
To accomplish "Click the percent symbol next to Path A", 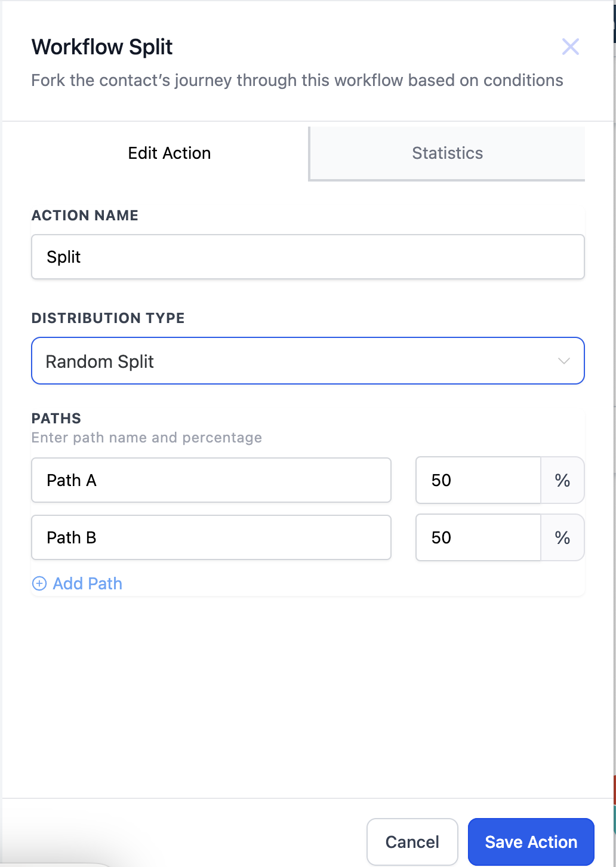I will coord(562,480).
